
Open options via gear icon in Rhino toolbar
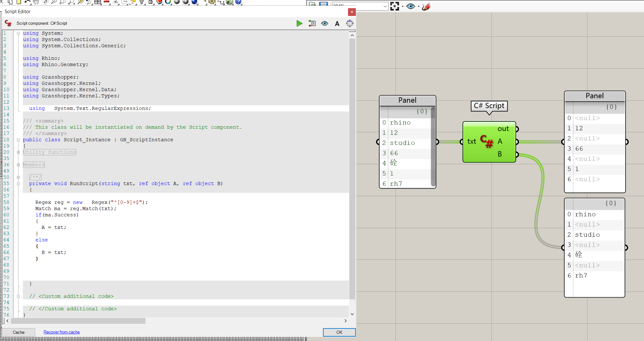(x=212, y=2)
